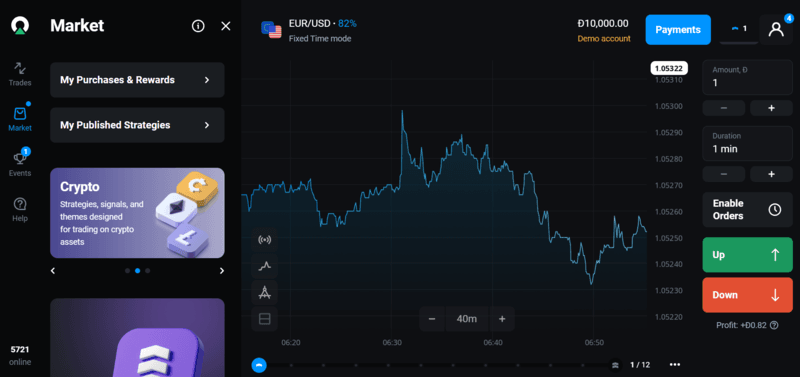The width and height of the screenshot is (800, 377).
Task: Open the chart type icon
Action: [x=264, y=266]
